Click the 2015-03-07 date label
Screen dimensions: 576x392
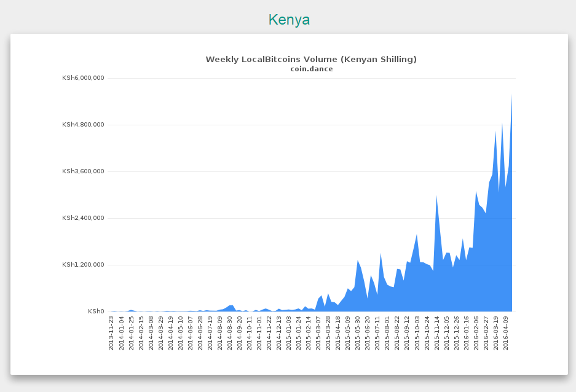318,333
